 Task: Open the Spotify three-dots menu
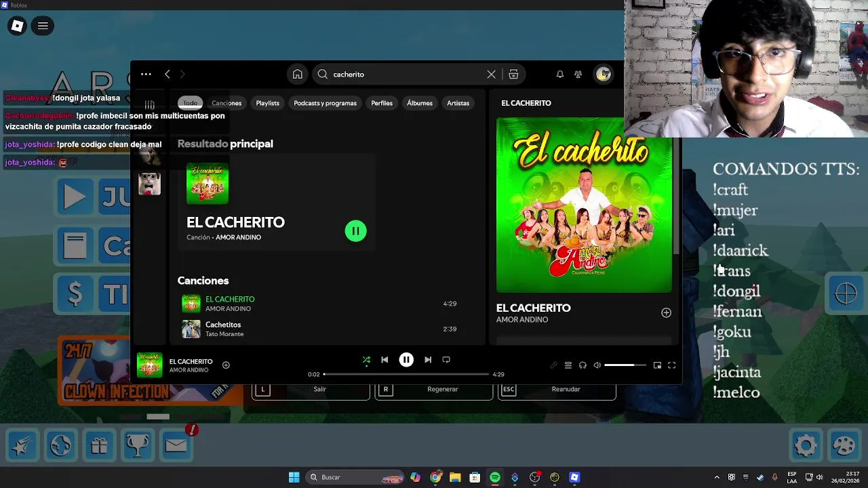coord(146,75)
